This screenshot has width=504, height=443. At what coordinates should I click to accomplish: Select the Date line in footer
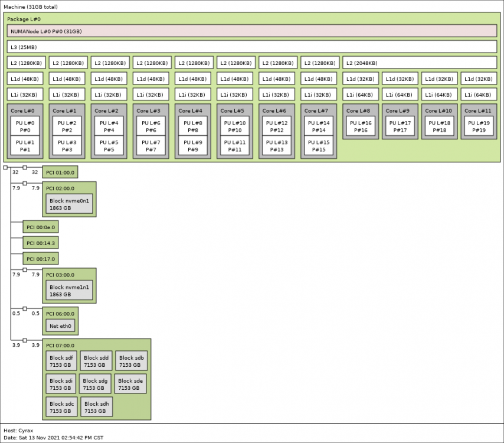pyautogui.click(x=54, y=438)
